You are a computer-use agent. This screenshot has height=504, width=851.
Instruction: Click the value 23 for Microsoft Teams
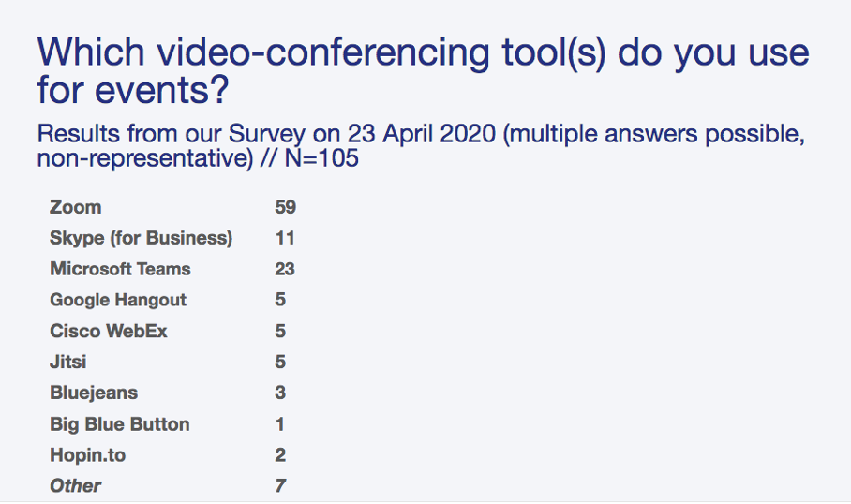[285, 269]
